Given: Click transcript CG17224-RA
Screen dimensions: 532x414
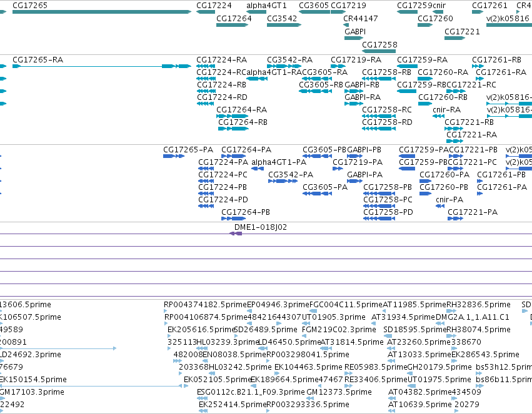Looking at the screenshot, I should coord(206,66).
